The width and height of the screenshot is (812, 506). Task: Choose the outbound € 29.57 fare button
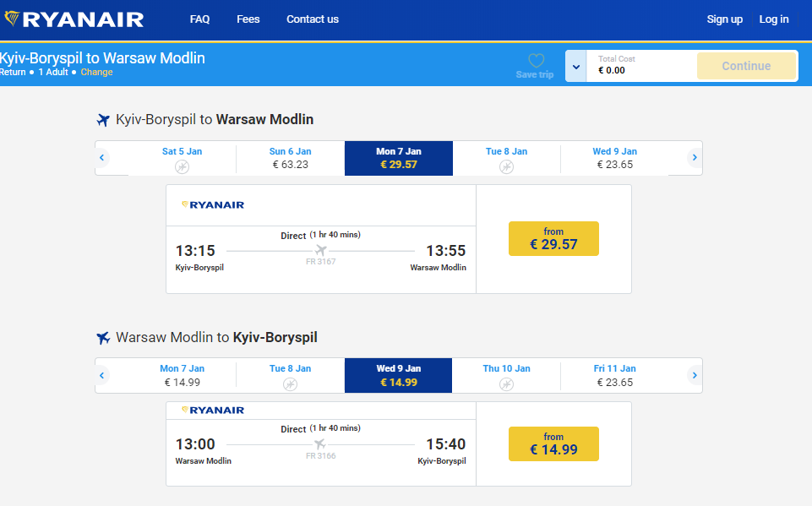click(553, 239)
